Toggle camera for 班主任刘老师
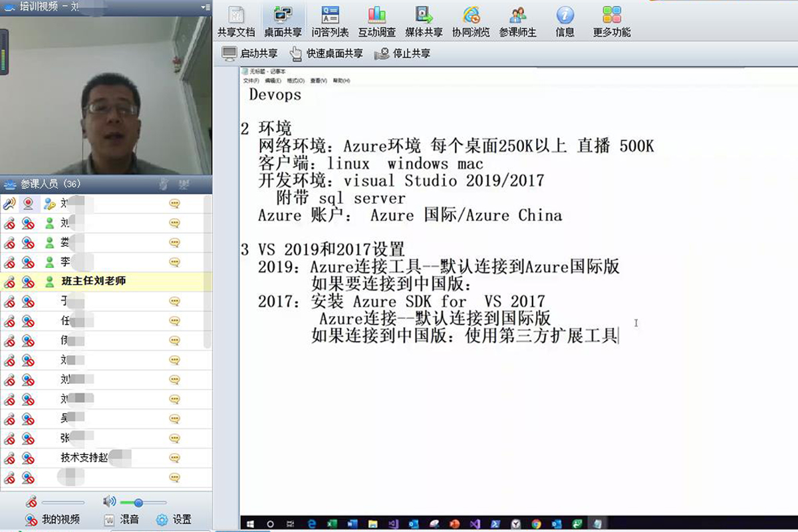The image size is (798, 532). click(28, 282)
